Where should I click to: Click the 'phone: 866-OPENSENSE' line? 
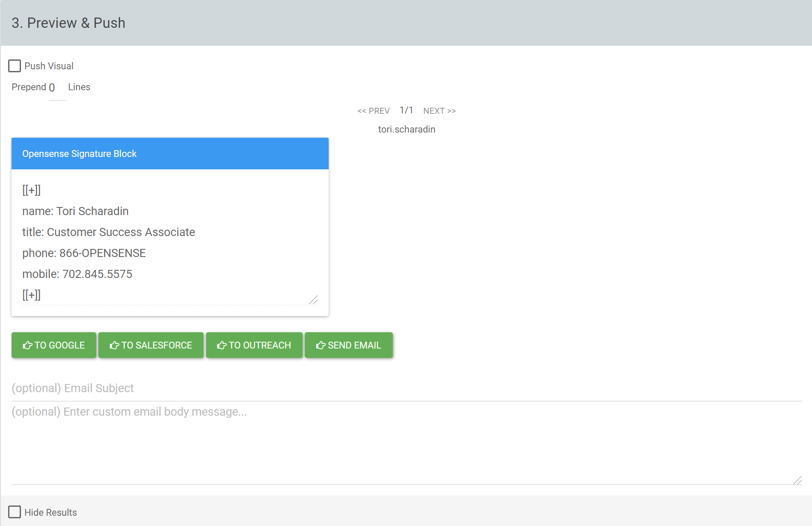tap(84, 253)
